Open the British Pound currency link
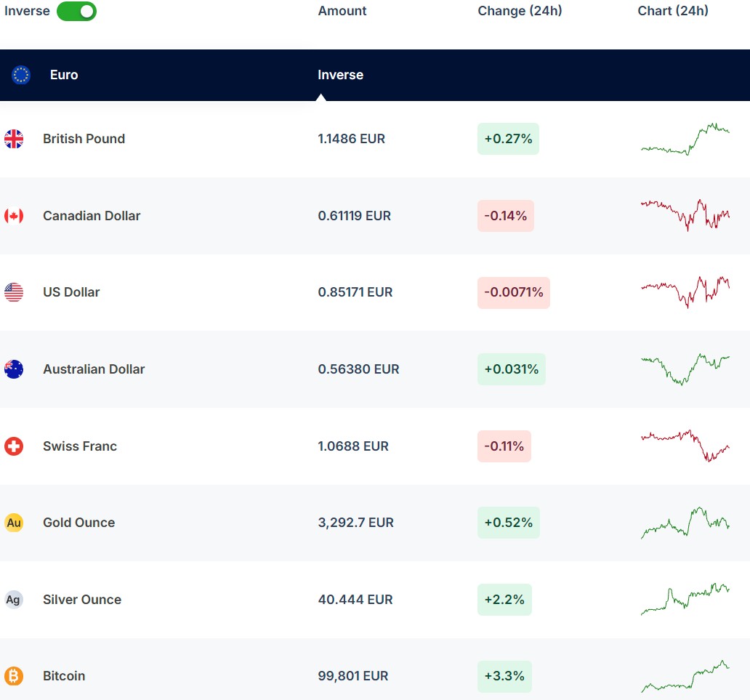 tap(84, 139)
